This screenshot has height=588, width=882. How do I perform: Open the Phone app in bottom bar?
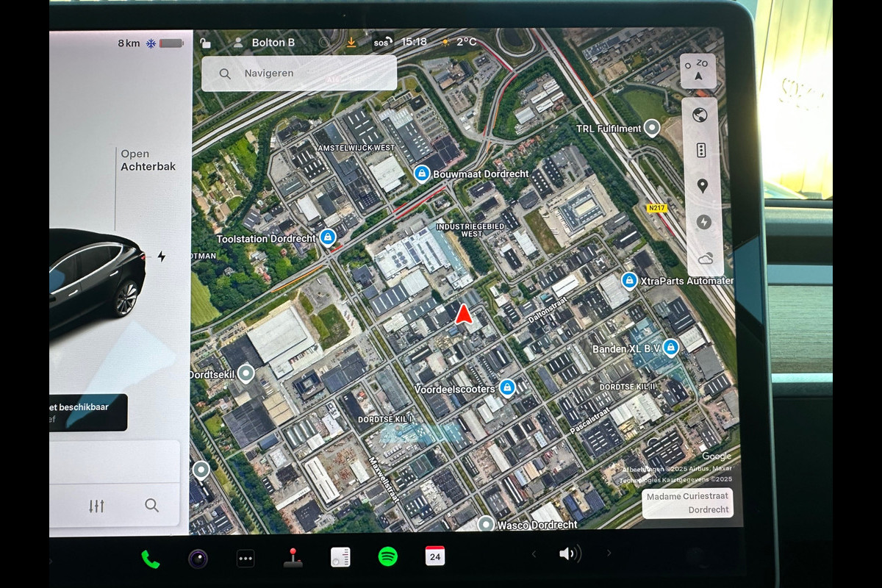(151, 559)
